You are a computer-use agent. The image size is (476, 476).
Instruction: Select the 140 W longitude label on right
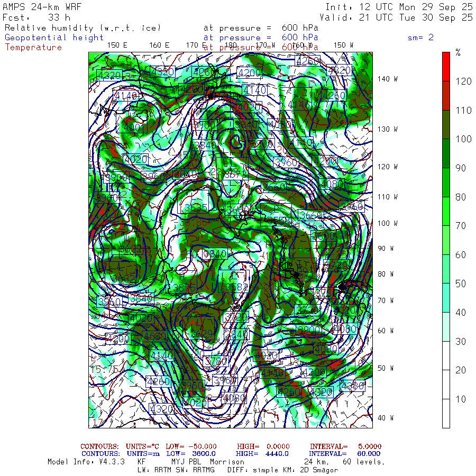(x=388, y=79)
